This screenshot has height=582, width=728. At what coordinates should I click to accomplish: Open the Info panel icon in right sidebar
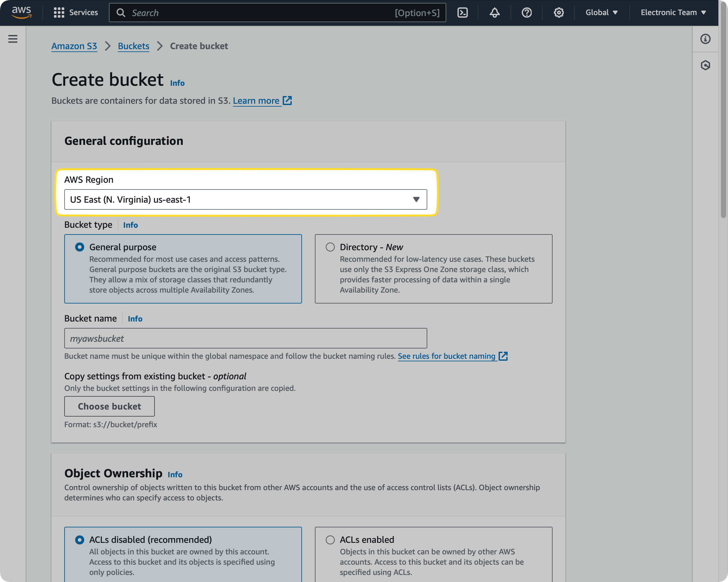pos(706,39)
